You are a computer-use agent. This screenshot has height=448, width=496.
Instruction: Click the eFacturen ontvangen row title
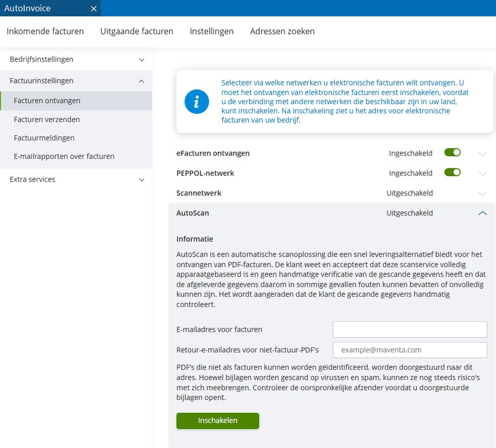point(213,153)
